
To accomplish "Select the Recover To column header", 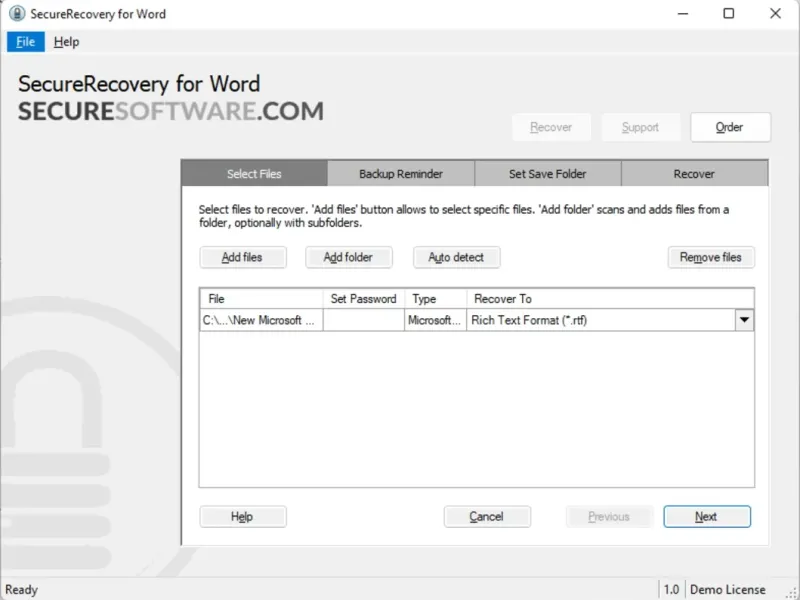I will click(610, 298).
